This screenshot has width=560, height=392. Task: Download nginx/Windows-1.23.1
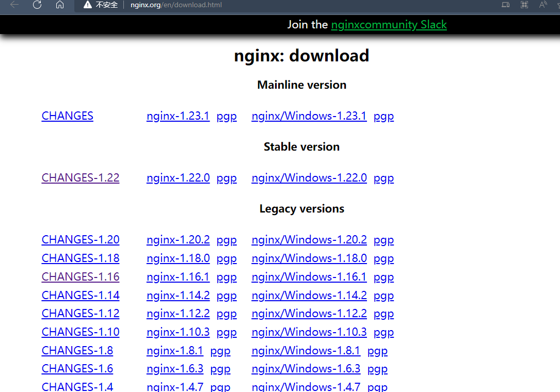[x=309, y=116]
